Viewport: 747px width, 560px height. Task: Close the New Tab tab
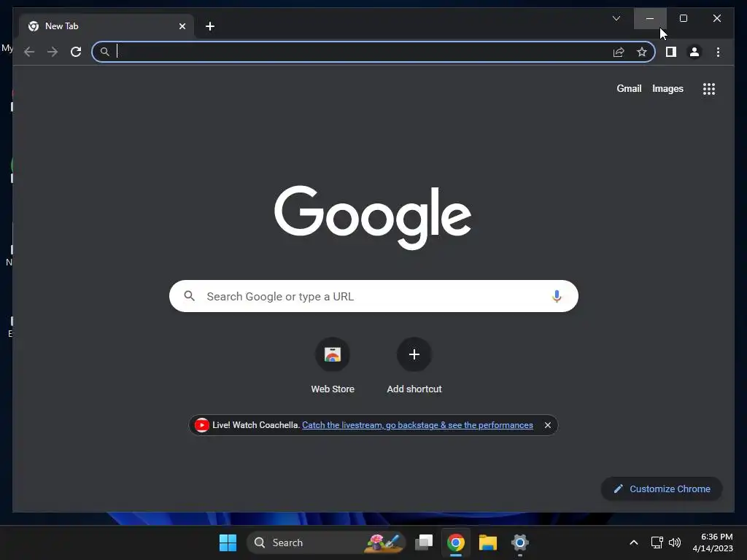[x=182, y=26]
